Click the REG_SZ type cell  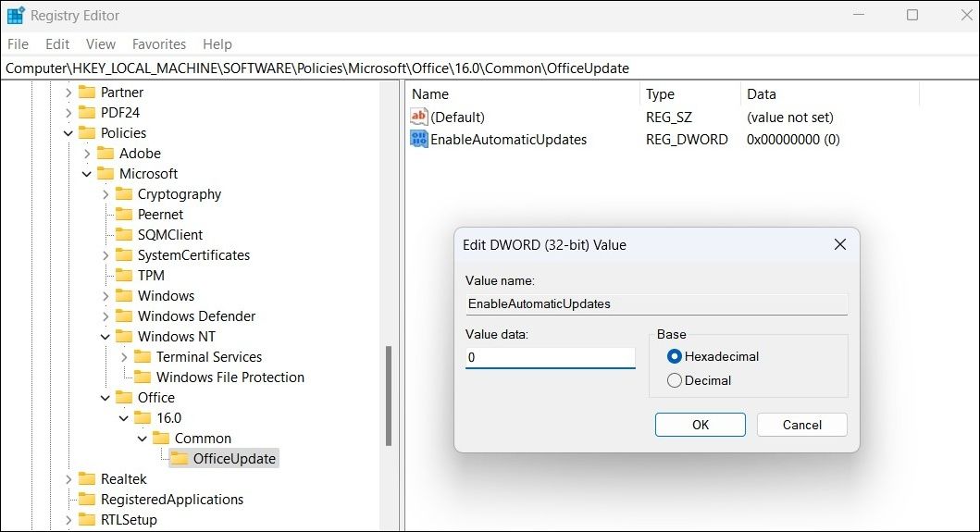click(x=669, y=118)
